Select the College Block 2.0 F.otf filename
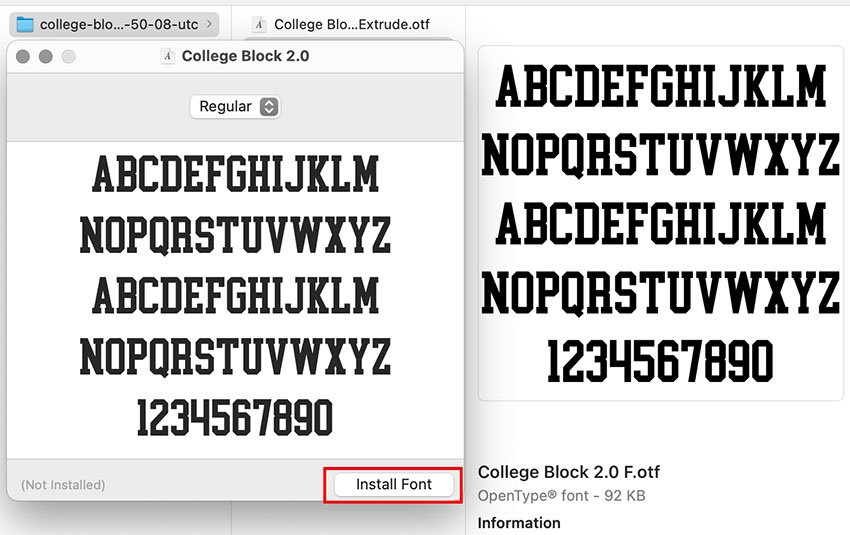The image size is (850, 535). point(568,472)
